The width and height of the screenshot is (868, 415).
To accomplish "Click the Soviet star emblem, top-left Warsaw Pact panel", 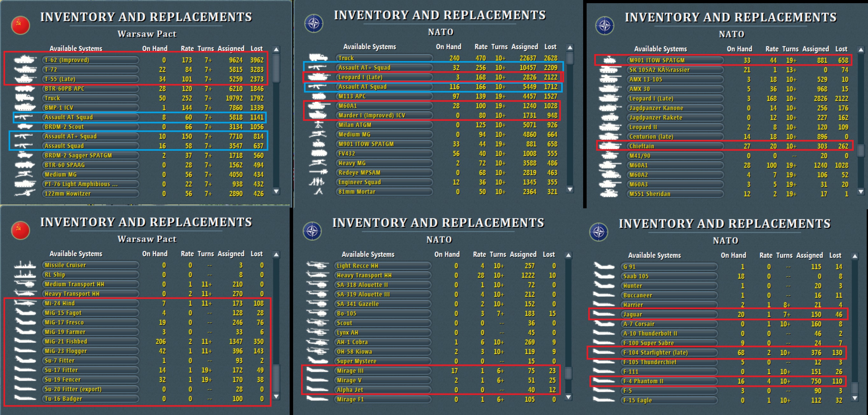I will click(x=21, y=25).
